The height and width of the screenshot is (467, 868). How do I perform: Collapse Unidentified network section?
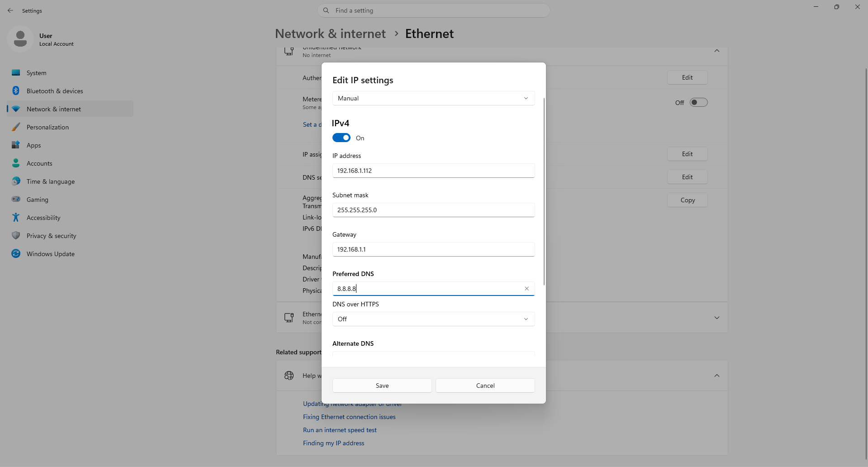(717, 51)
